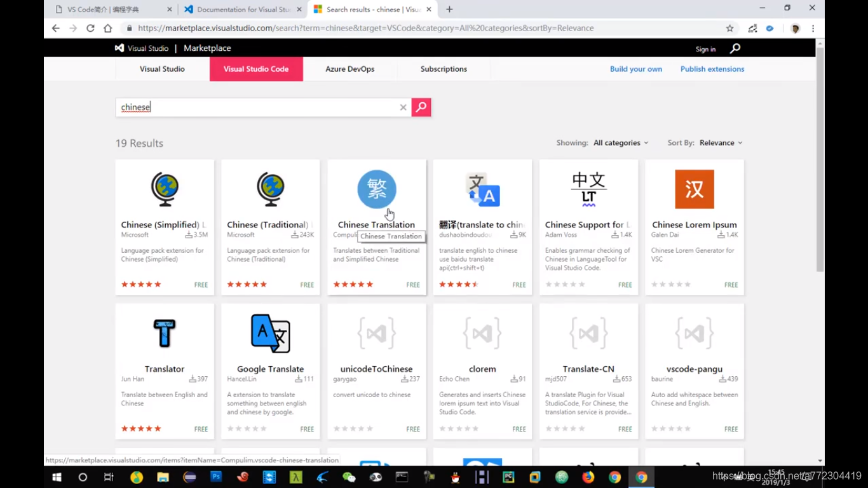The image size is (868, 488).
Task: Click the publisher name Adam Voss
Action: [x=561, y=235]
